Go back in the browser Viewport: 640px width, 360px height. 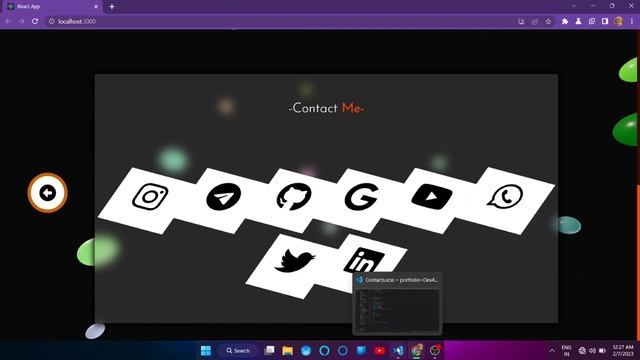[x=8, y=21]
